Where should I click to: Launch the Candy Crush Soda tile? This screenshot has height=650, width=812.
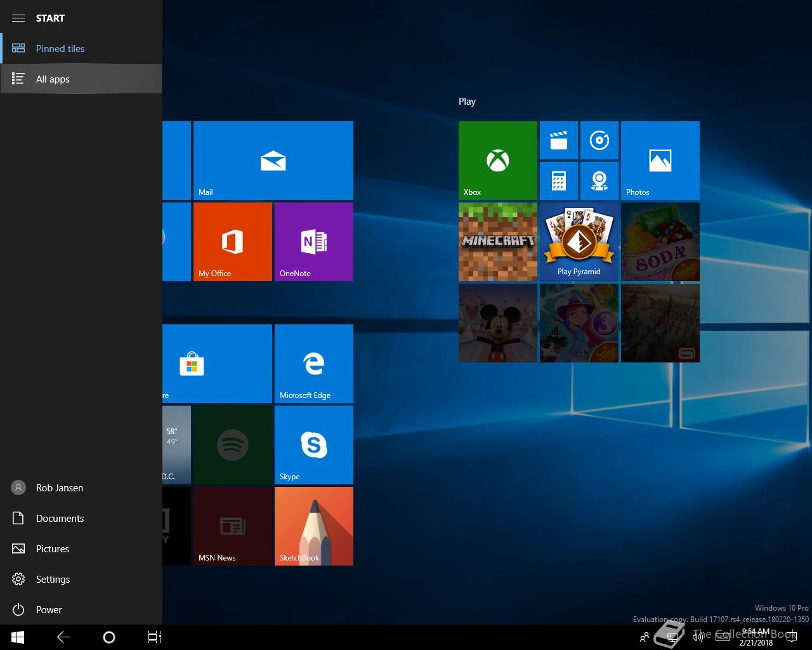[660, 242]
